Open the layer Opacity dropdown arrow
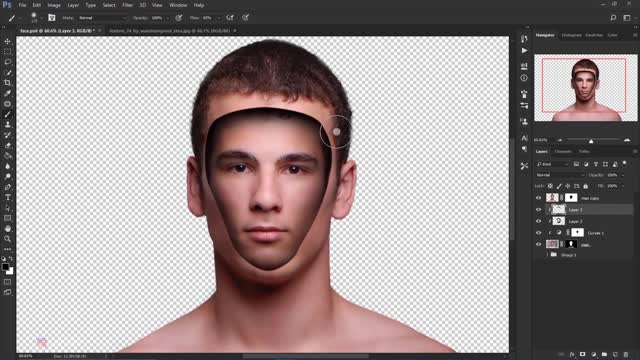640x360 pixels. pos(622,175)
